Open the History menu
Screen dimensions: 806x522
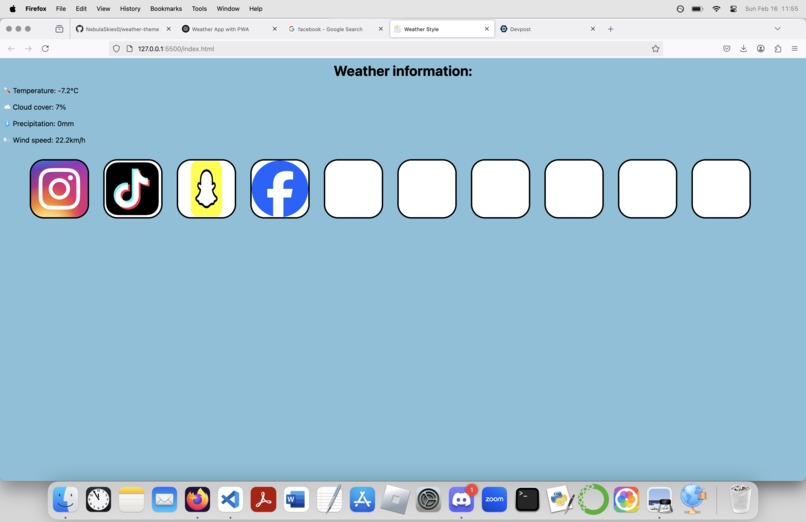point(130,9)
